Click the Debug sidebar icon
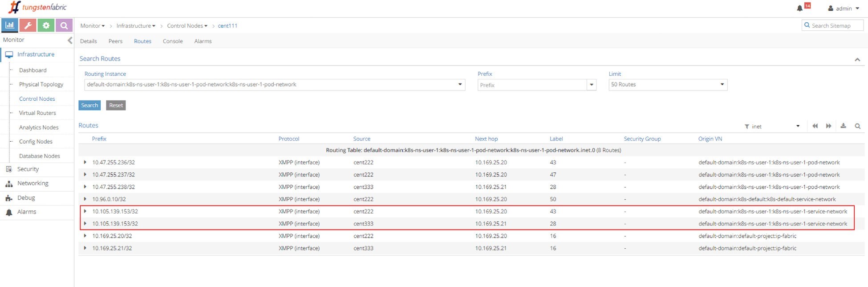This screenshot has height=287, width=868. tap(8, 198)
